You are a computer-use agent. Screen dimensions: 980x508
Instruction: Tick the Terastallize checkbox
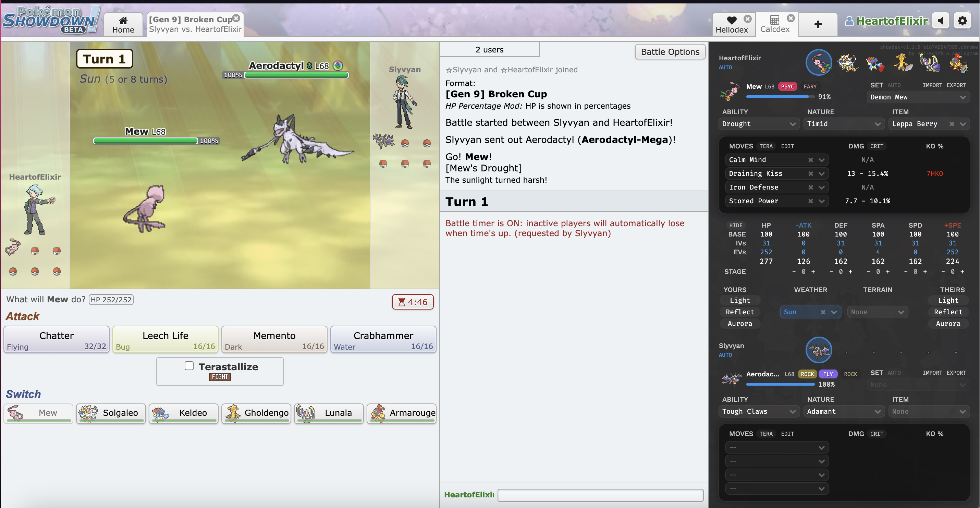(x=189, y=366)
